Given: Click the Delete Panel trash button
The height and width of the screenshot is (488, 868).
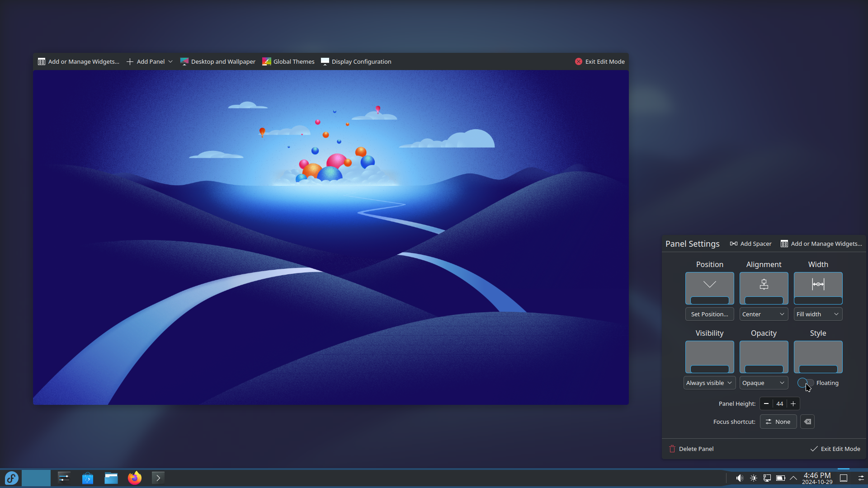Looking at the screenshot, I should [x=691, y=449].
